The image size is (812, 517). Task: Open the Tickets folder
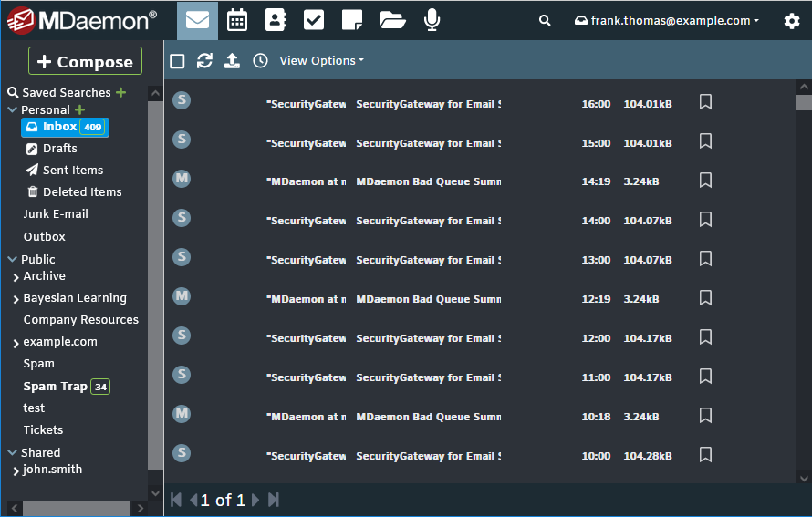[43, 430]
